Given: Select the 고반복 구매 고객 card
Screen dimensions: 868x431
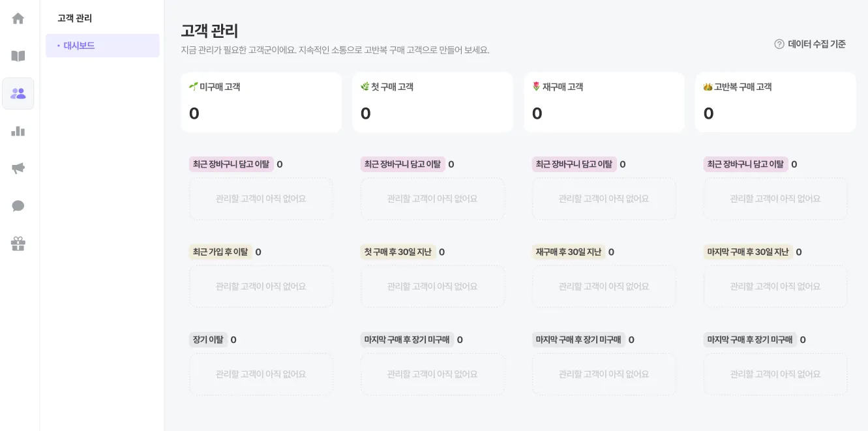Looking at the screenshot, I should [775, 102].
